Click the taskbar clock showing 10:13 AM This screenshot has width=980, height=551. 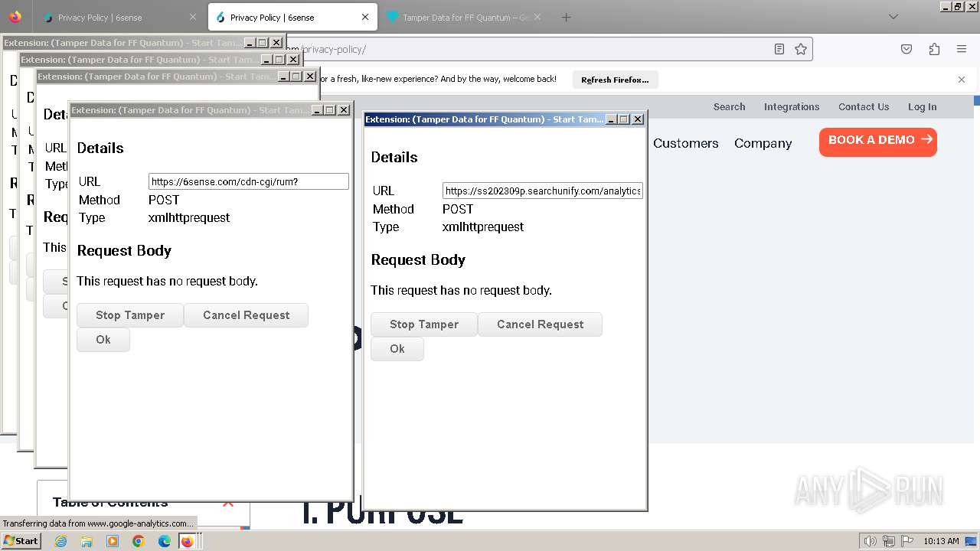tap(941, 541)
